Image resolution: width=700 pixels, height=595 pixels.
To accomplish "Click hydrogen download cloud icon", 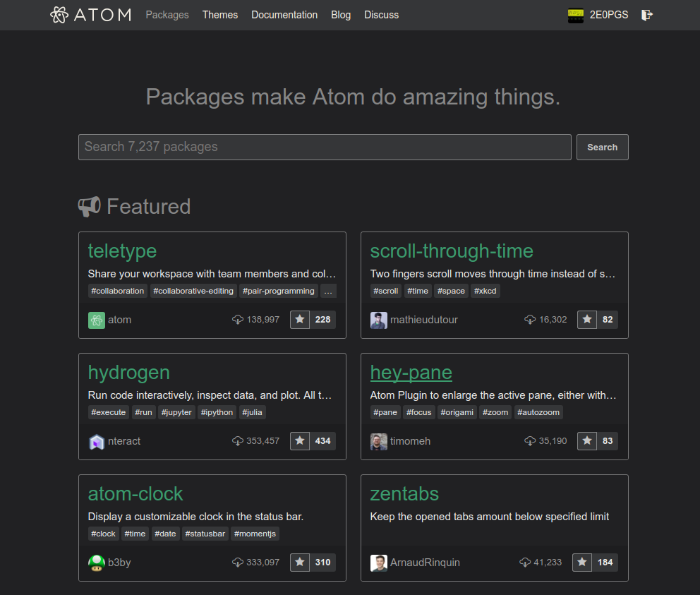I will coord(238,441).
